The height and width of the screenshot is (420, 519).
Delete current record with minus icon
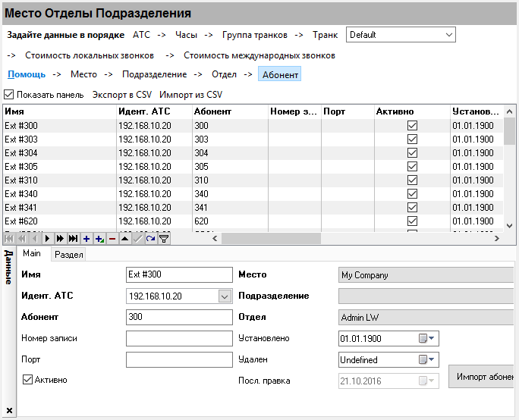click(112, 239)
